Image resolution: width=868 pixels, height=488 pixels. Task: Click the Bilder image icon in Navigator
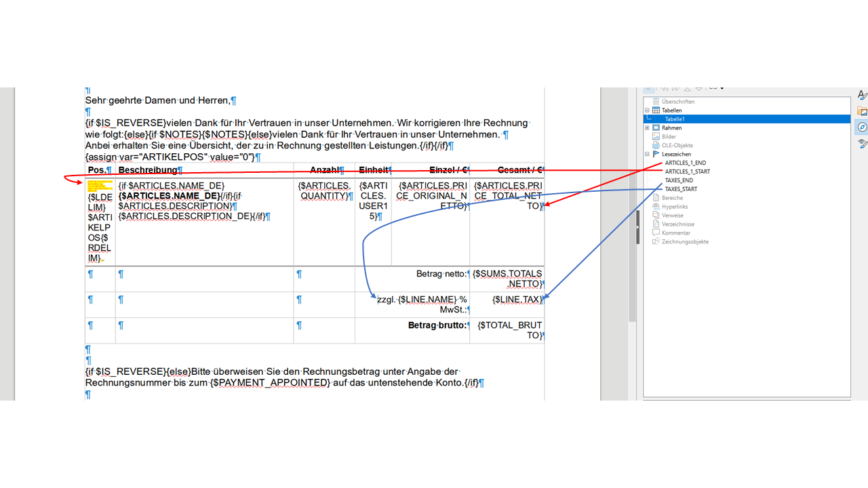pos(656,137)
